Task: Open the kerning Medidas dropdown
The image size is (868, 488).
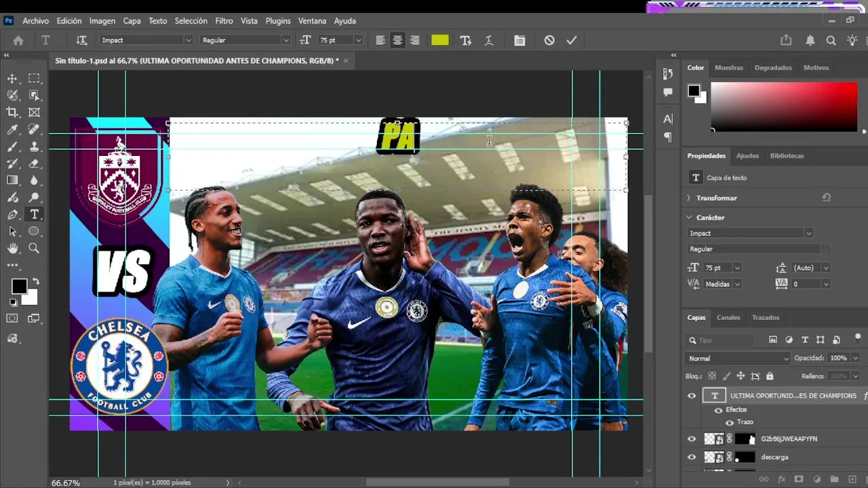Action: [x=737, y=284]
